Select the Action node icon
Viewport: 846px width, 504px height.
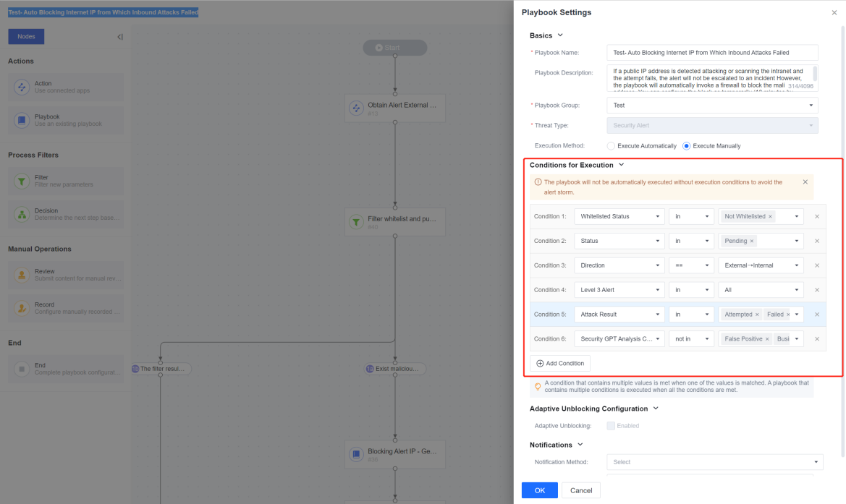coord(22,87)
